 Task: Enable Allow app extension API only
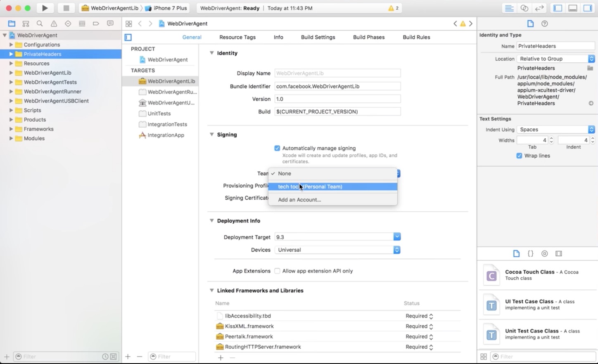[x=277, y=271]
